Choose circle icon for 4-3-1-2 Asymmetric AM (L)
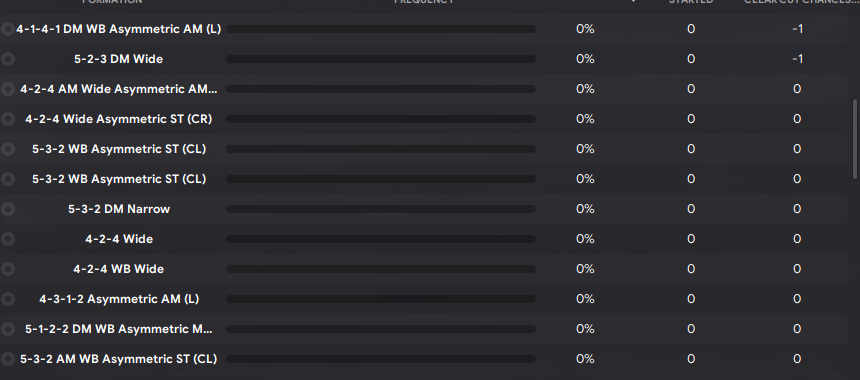 [7, 299]
